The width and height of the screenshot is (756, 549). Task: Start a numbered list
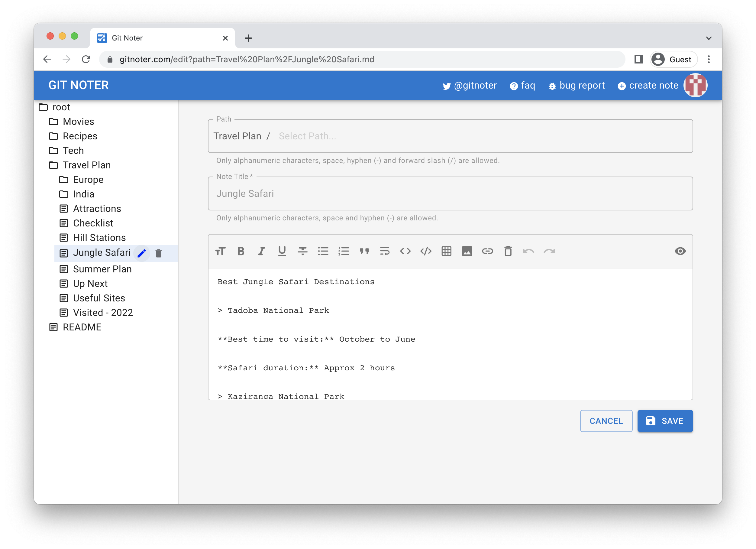point(343,251)
